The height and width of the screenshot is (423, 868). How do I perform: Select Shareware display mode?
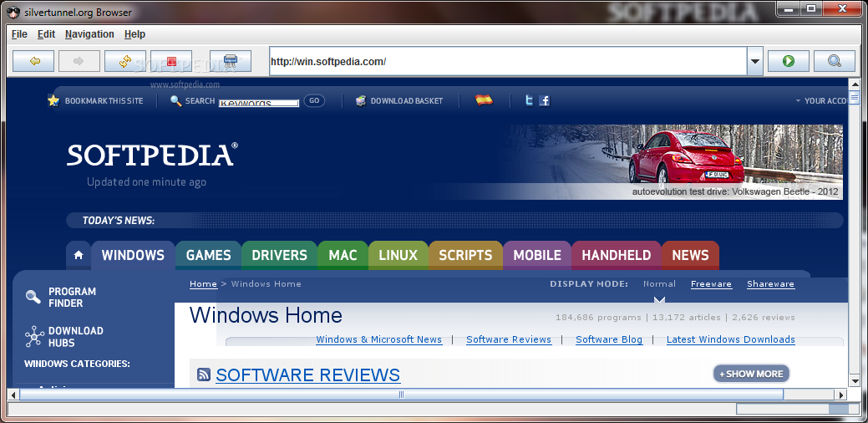pyautogui.click(x=770, y=284)
